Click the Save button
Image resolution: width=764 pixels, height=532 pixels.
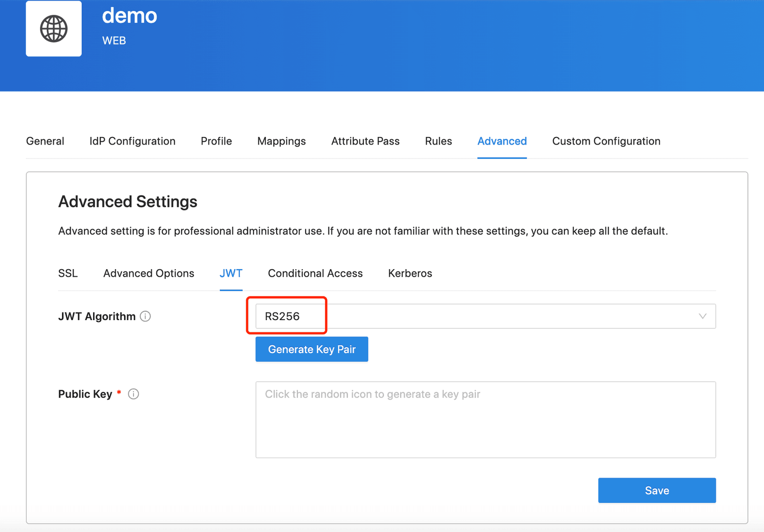[657, 490]
